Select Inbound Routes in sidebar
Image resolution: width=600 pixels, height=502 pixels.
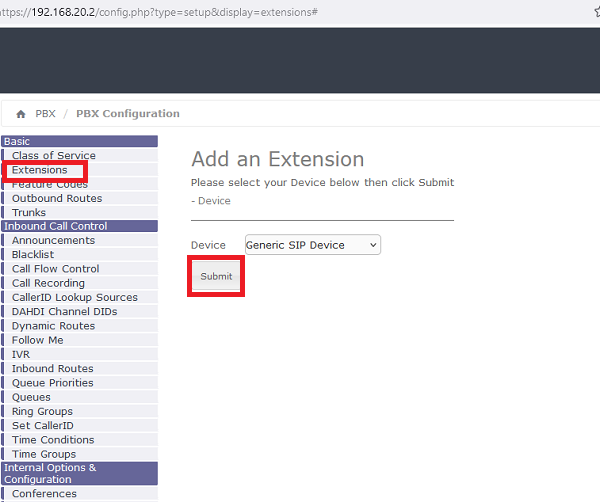click(53, 368)
